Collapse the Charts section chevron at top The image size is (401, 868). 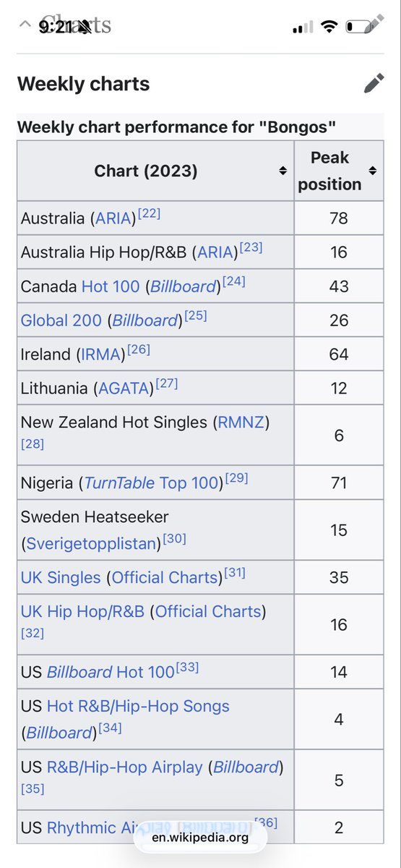25,26
